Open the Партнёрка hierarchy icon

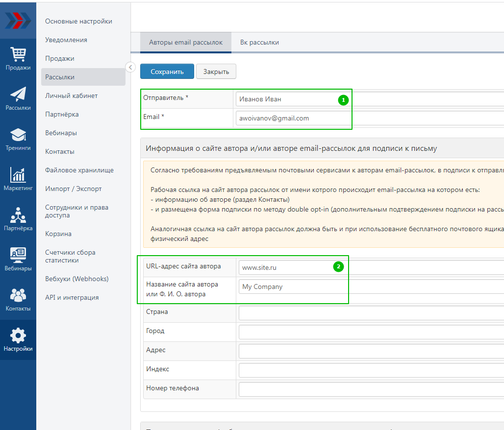[x=18, y=215]
